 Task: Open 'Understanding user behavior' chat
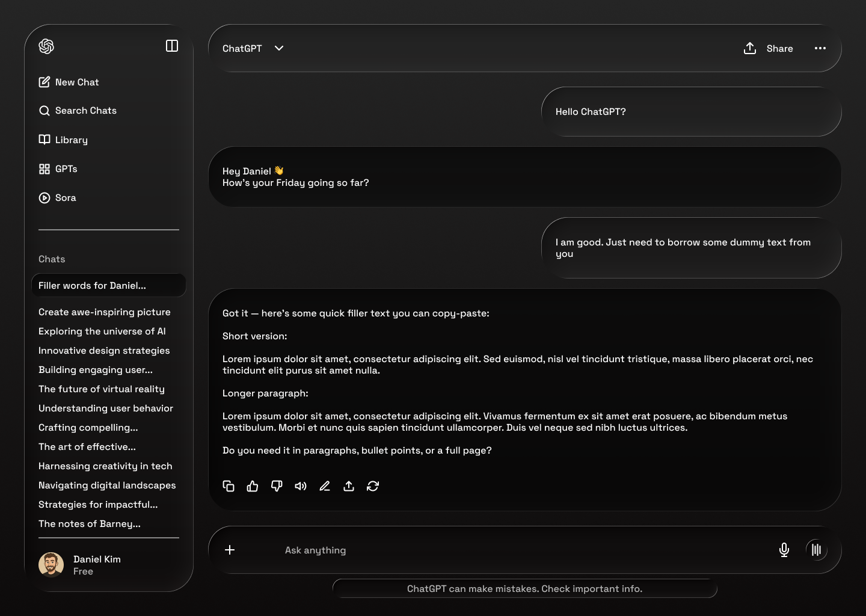click(106, 408)
